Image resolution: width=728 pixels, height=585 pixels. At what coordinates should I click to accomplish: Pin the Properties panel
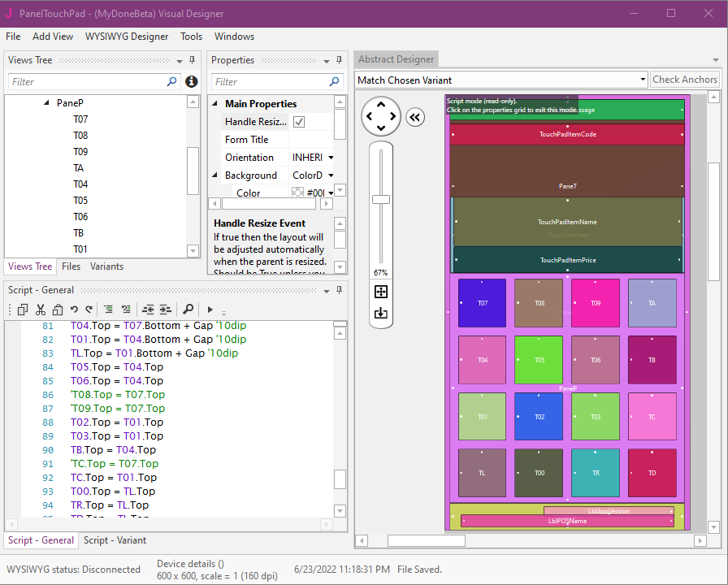pyautogui.click(x=338, y=60)
